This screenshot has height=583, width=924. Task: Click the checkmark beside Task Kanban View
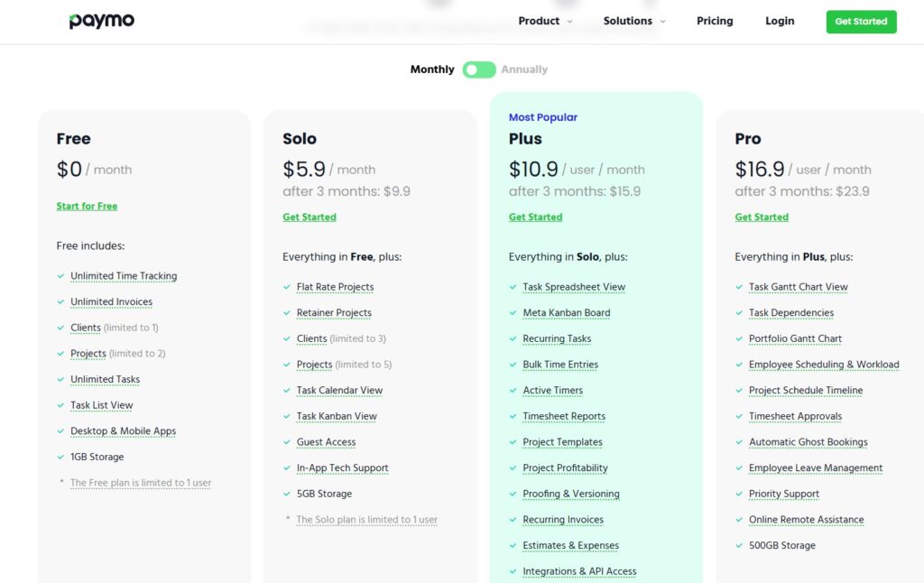(286, 416)
